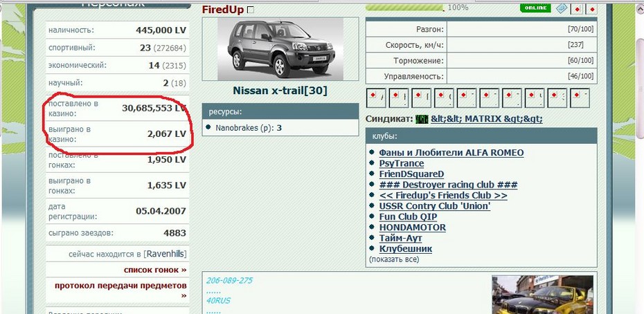Click the speed value [237]
The image size is (644, 314).
tap(575, 45)
